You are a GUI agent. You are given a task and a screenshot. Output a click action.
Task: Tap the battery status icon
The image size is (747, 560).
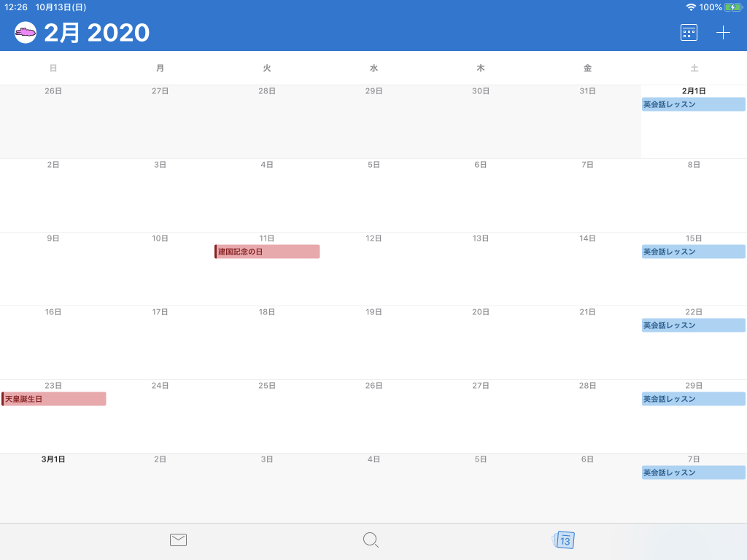[x=733, y=7]
